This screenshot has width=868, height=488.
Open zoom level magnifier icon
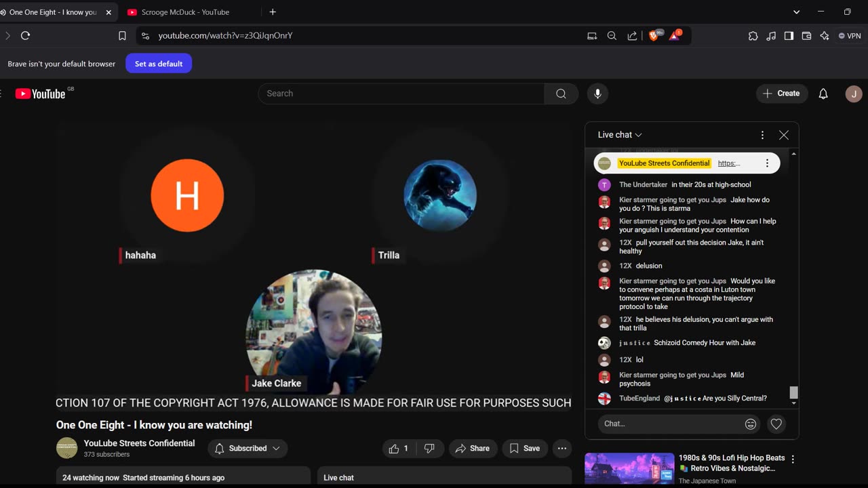point(612,36)
